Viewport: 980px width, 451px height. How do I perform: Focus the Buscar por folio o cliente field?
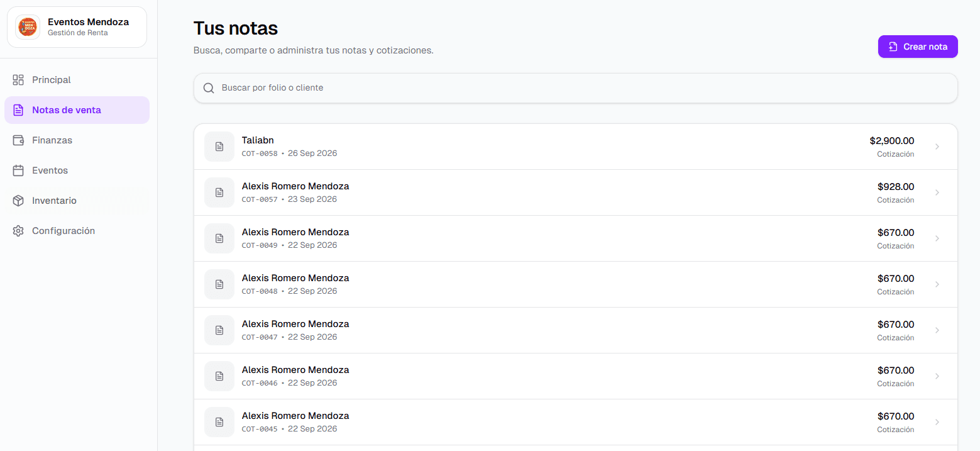tap(575, 88)
